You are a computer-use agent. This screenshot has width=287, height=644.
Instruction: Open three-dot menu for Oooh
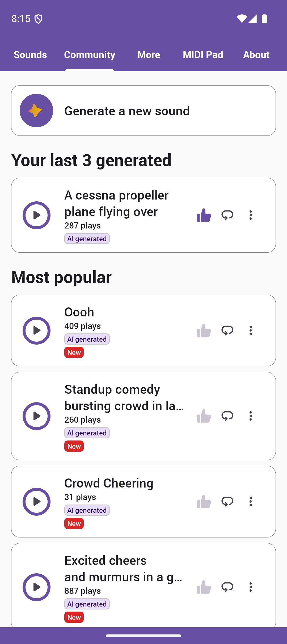coord(251,330)
